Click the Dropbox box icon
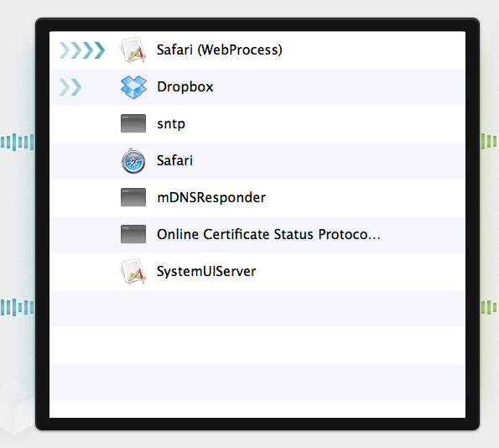499x448 pixels. tap(133, 87)
